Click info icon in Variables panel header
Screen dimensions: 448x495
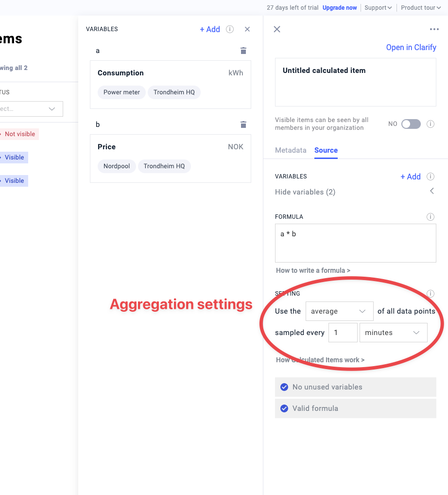click(x=230, y=29)
